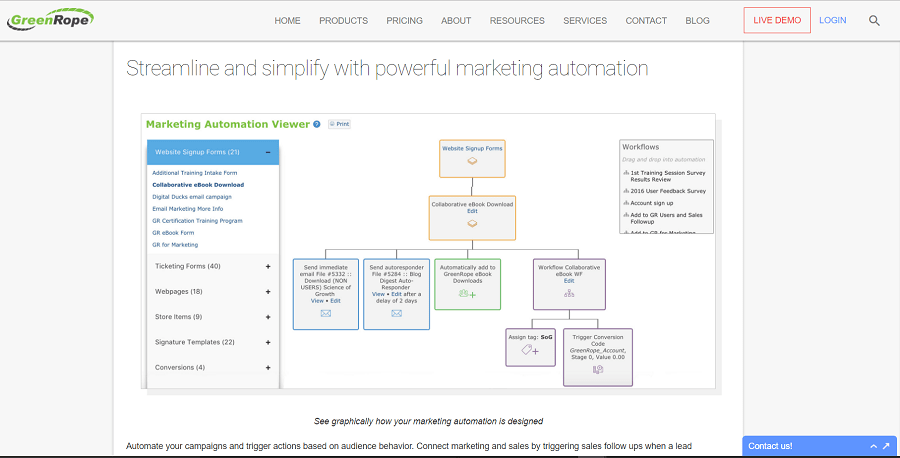Screen dimensions: 900x458
Task: Open the SERVICES menu
Action: (x=585, y=21)
